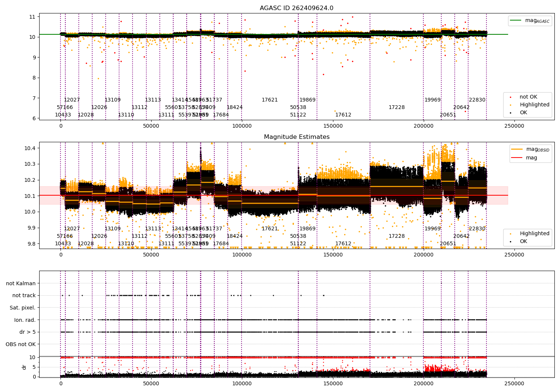This screenshot has height=392, width=560.
Task: Click the 'Magnitude Estimates' subplot title
Action: (296, 137)
